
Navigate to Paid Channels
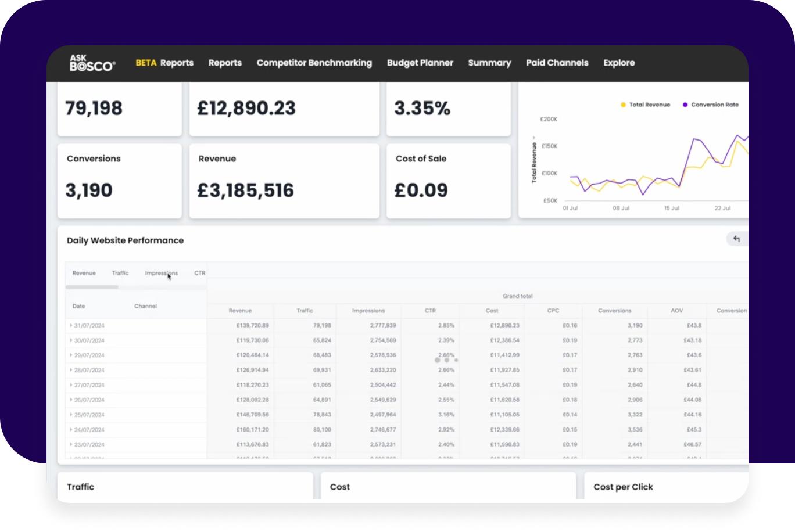(x=557, y=63)
